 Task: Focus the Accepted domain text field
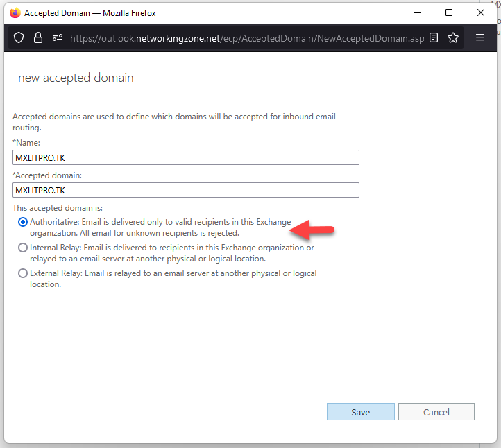[186, 190]
